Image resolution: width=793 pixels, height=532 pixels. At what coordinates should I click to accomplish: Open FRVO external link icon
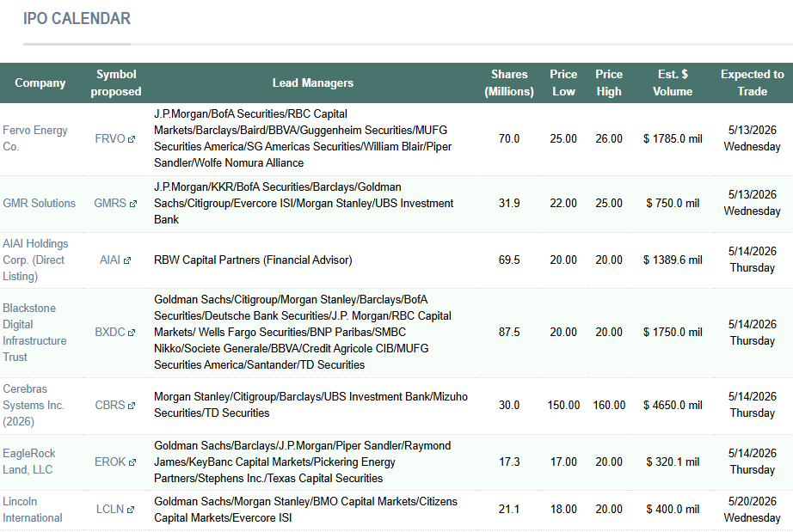tap(132, 139)
